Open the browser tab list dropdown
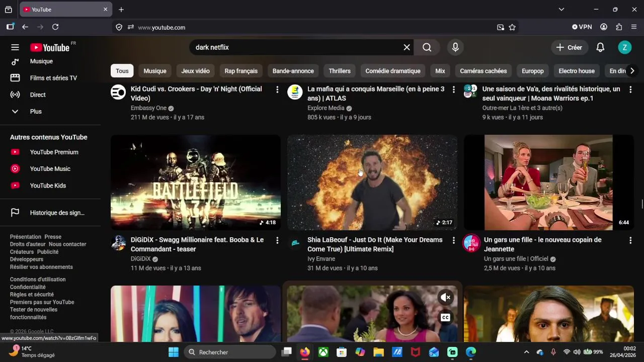 (561, 10)
